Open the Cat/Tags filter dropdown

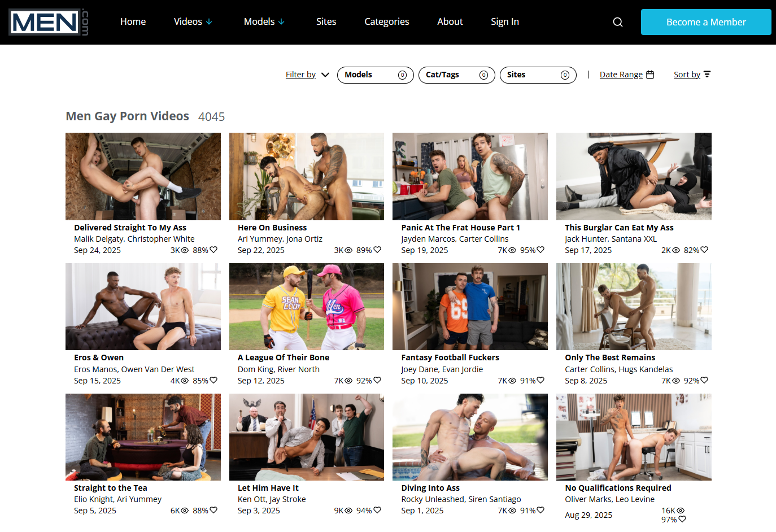click(x=456, y=75)
